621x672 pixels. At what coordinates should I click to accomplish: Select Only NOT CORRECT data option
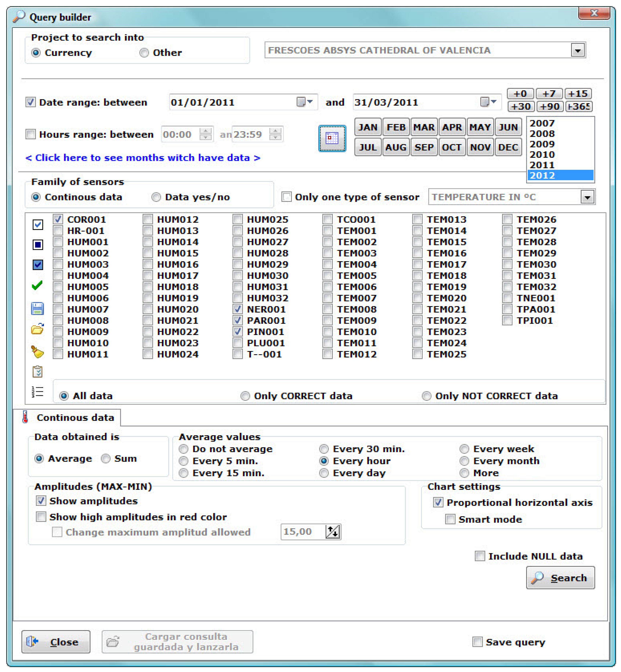coord(427,396)
